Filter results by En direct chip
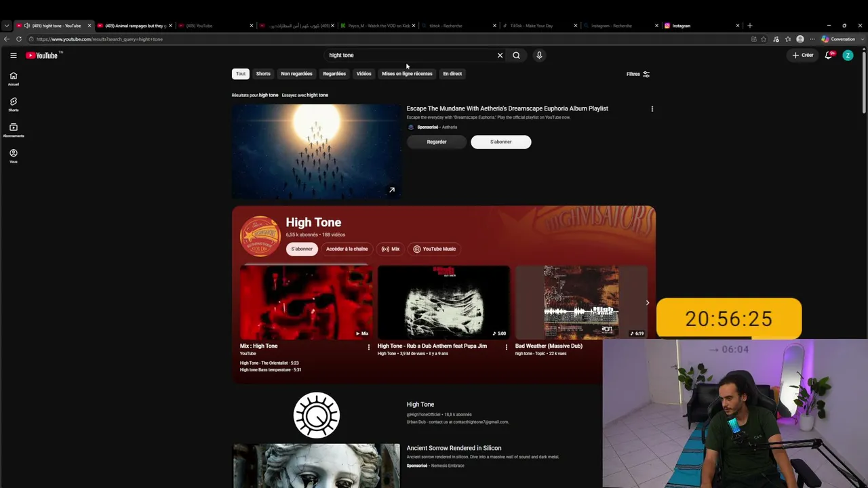868x488 pixels. click(452, 74)
